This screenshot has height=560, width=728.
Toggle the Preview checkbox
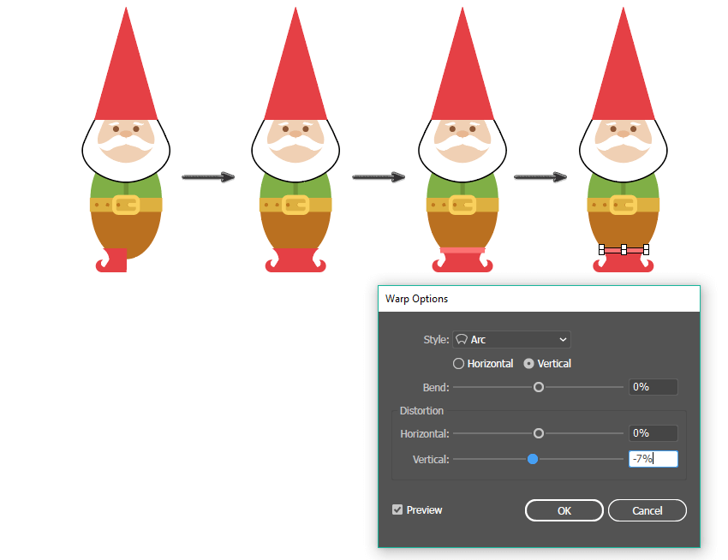(x=397, y=509)
